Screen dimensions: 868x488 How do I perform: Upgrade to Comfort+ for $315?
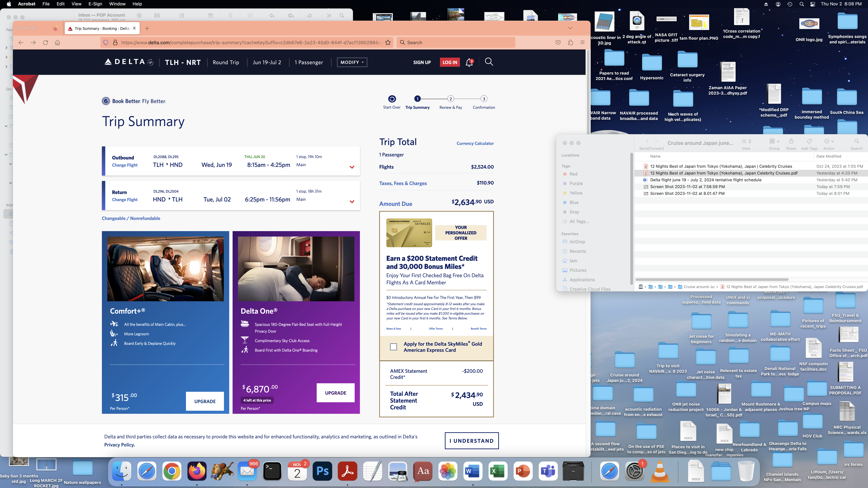coord(205,401)
